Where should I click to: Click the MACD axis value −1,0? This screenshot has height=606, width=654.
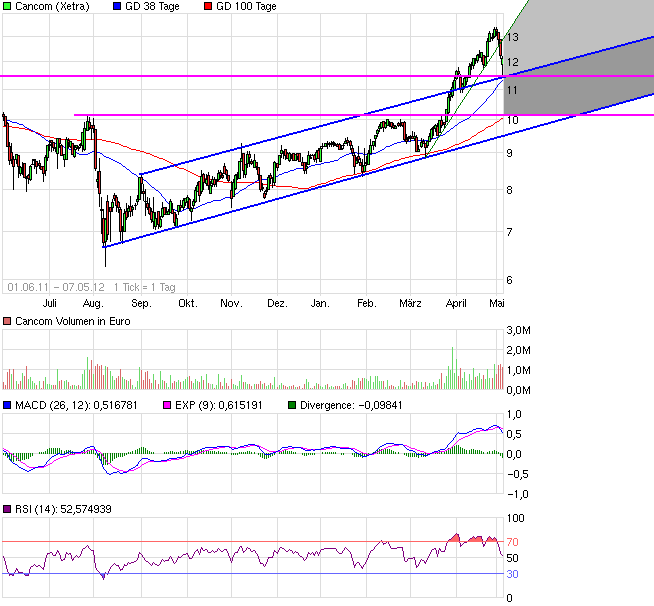pos(518,494)
